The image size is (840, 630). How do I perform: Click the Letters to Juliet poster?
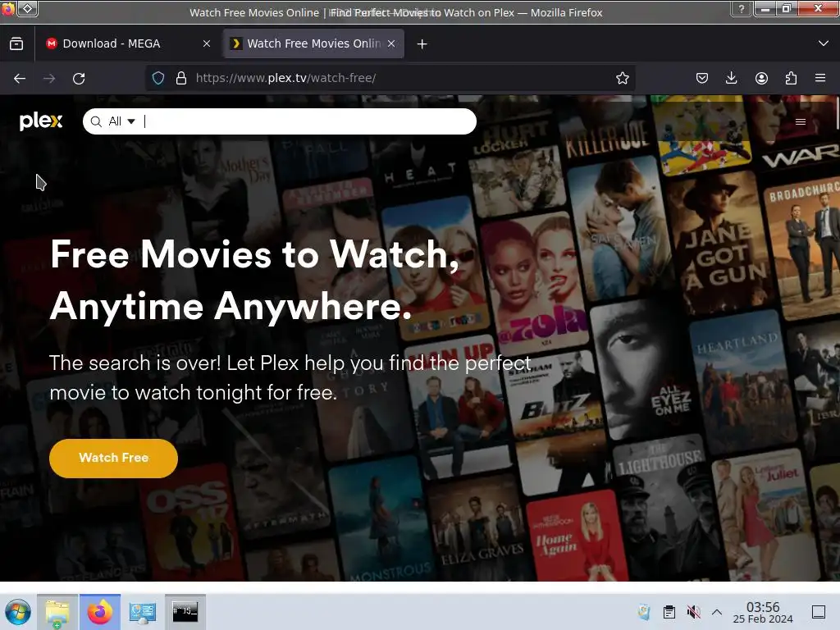click(766, 515)
